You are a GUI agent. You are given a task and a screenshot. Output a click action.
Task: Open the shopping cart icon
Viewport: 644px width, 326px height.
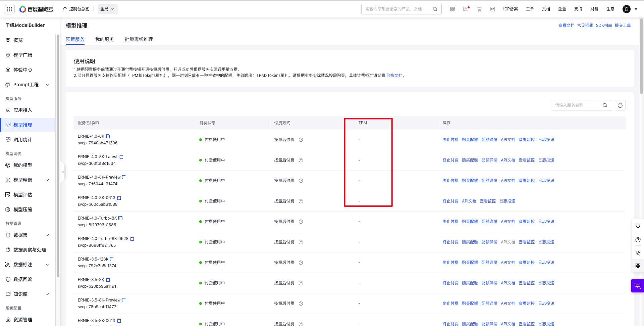click(x=479, y=9)
